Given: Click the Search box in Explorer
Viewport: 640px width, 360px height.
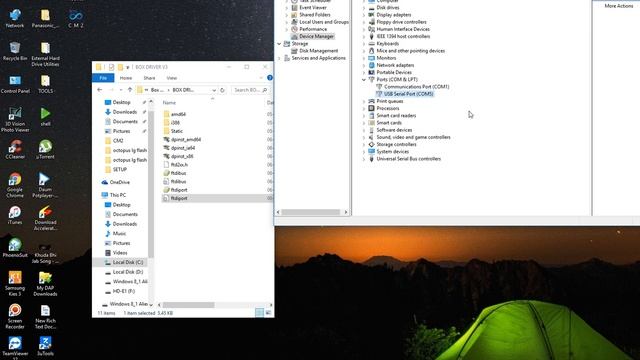Looking at the screenshot, I should coord(249,90).
